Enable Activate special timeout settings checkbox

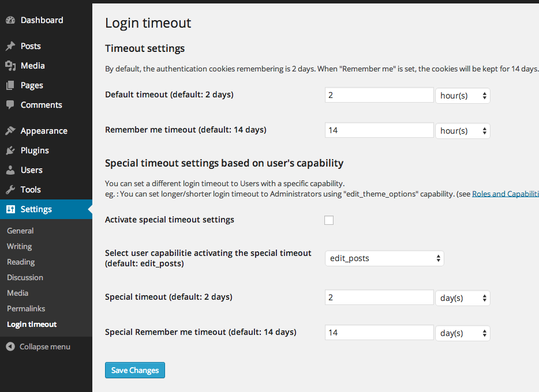point(329,220)
